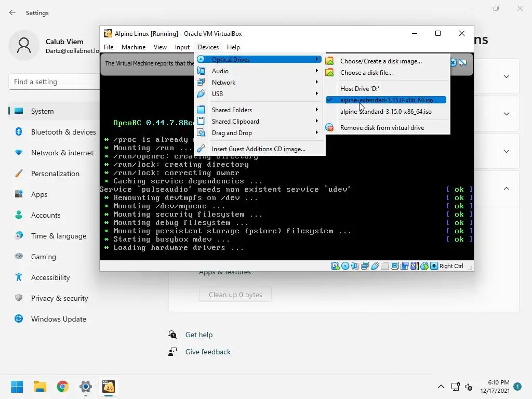Viewport: 532px width, 399px height.
Task: Click the Choose a disk file icon
Action: 329,72
